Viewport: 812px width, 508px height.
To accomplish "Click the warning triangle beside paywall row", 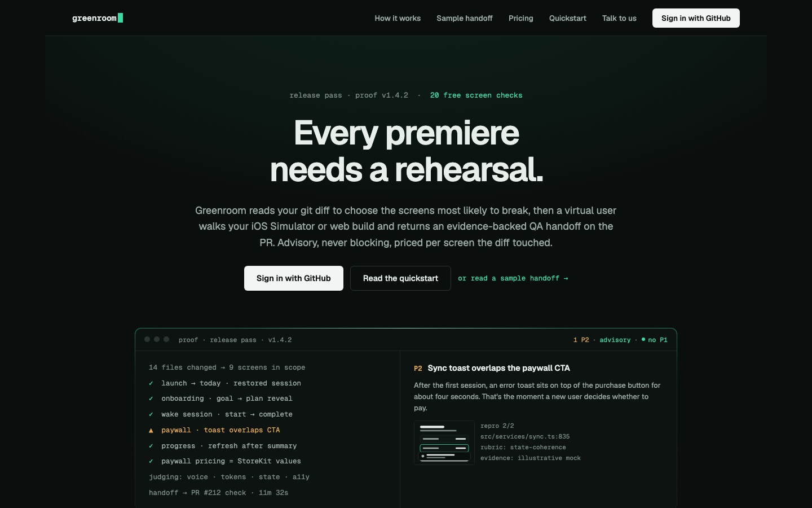I will (151, 430).
